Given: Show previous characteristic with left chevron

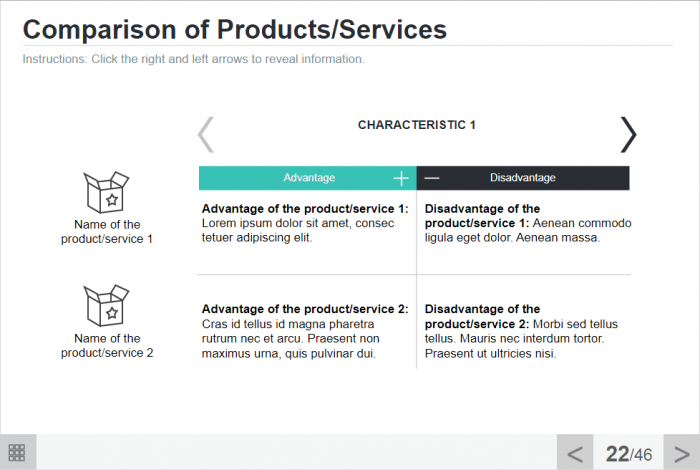Looking at the screenshot, I should click(206, 134).
